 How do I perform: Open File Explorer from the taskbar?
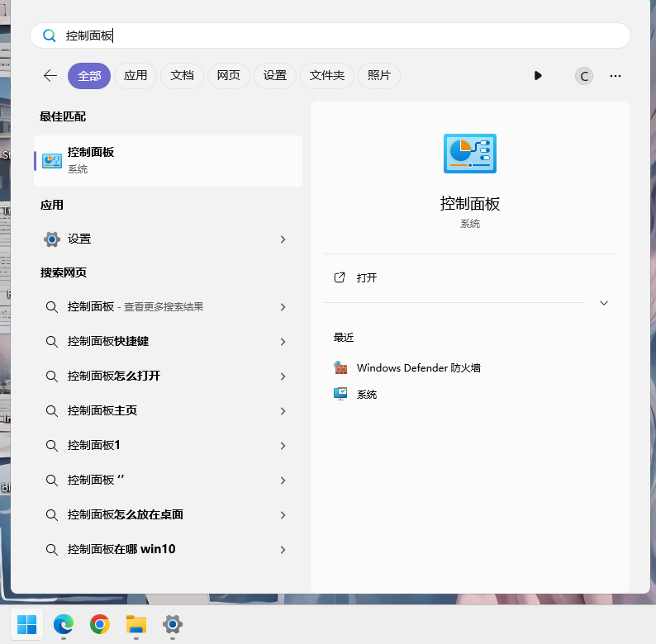pyautogui.click(x=136, y=625)
